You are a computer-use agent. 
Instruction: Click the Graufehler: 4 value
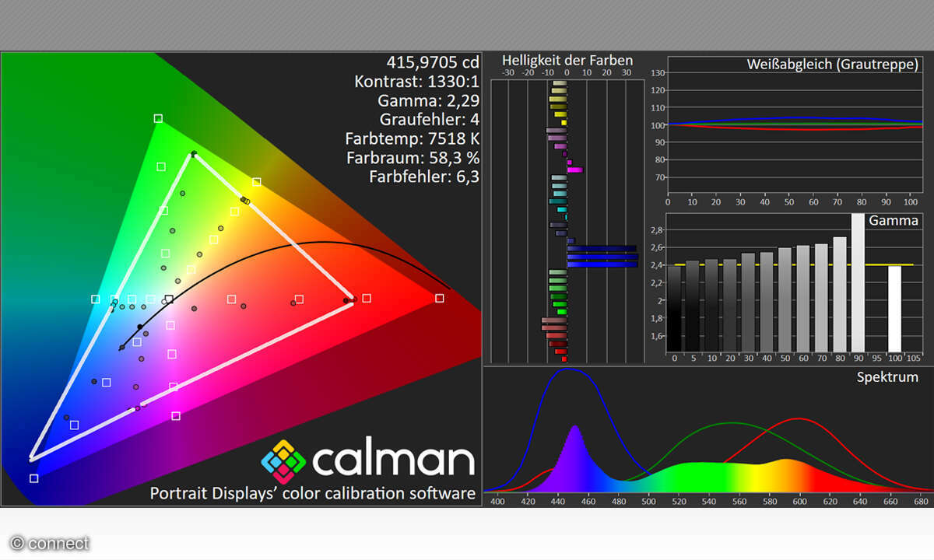[430, 119]
